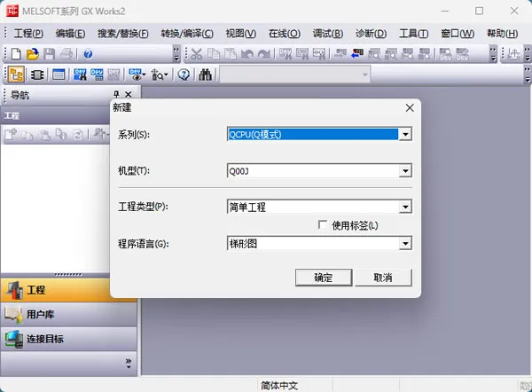The height and width of the screenshot is (392, 532).
Task: Toggle the Navigation window tree icon
Action: (16, 74)
